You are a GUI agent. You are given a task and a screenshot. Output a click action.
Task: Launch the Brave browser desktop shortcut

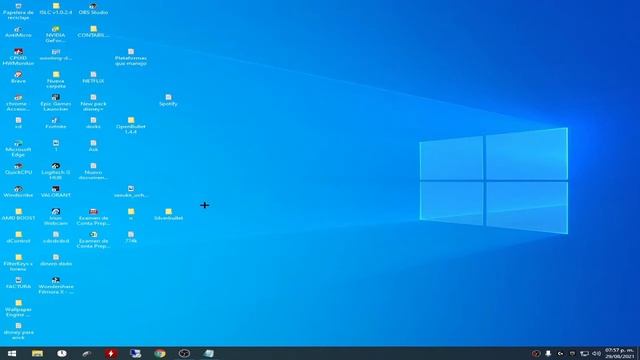click(18, 78)
